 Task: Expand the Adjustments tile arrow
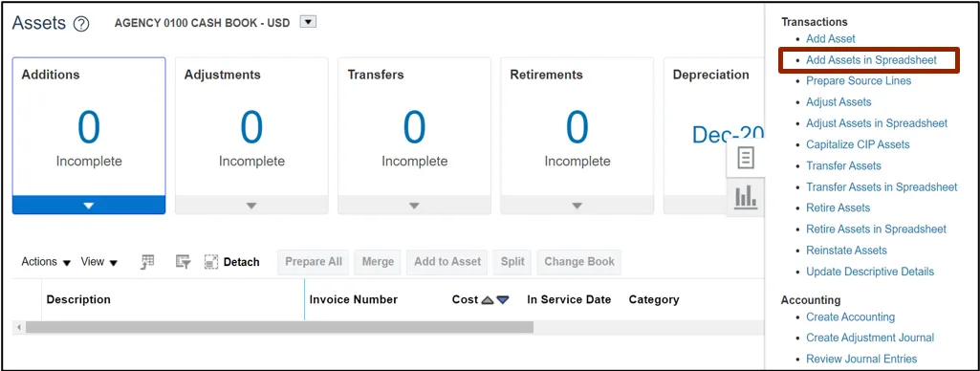pyautogui.click(x=251, y=205)
